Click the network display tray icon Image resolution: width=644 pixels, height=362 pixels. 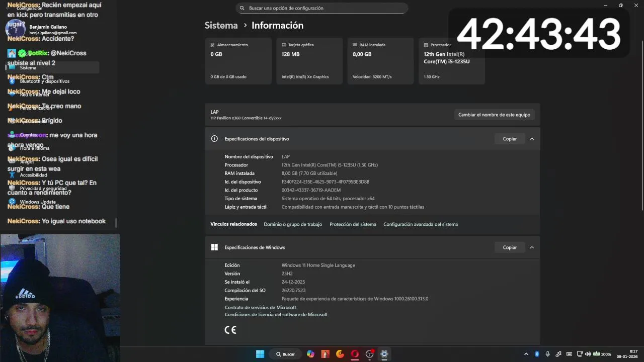tap(580, 354)
